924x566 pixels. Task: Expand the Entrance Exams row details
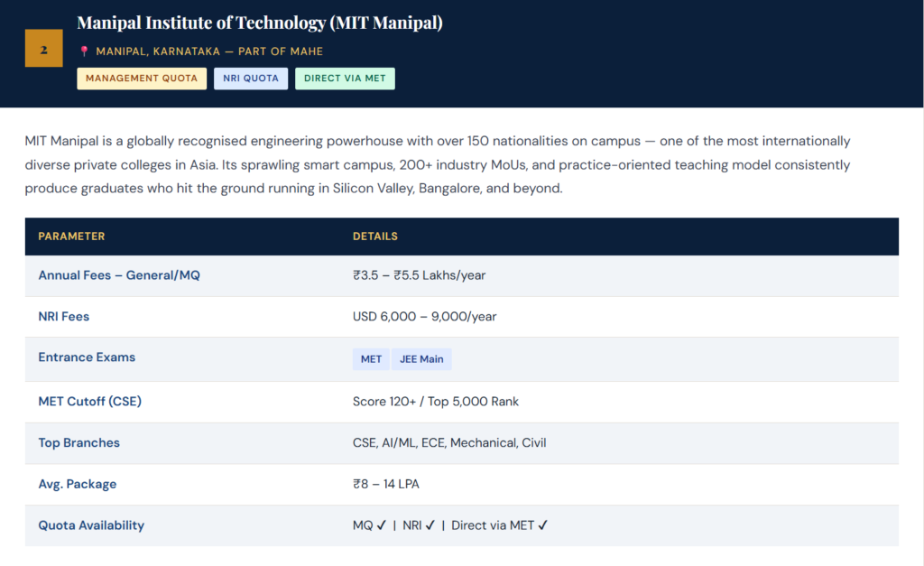coord(87,357)
